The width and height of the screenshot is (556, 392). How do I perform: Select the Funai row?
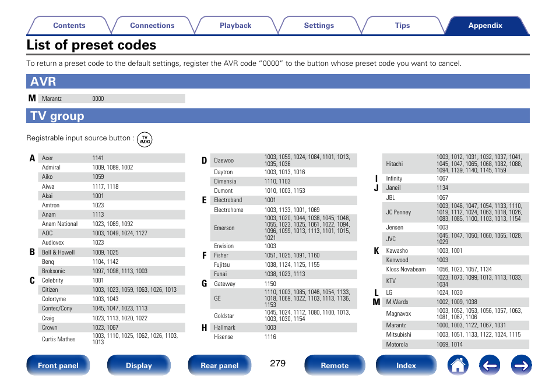coord(284,274)
